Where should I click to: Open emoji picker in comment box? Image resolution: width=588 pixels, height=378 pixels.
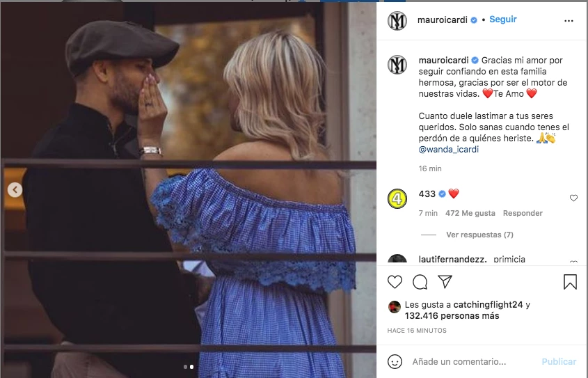click(x=395, y=362)
